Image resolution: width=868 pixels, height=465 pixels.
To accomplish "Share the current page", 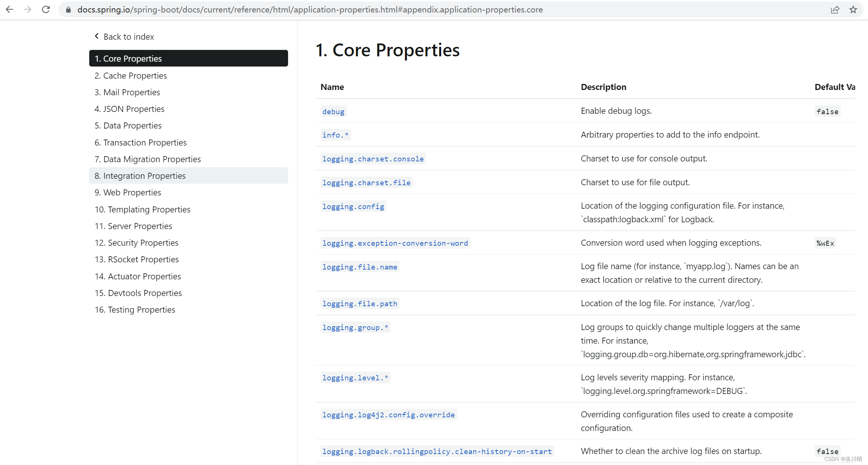I will point(835,9).
